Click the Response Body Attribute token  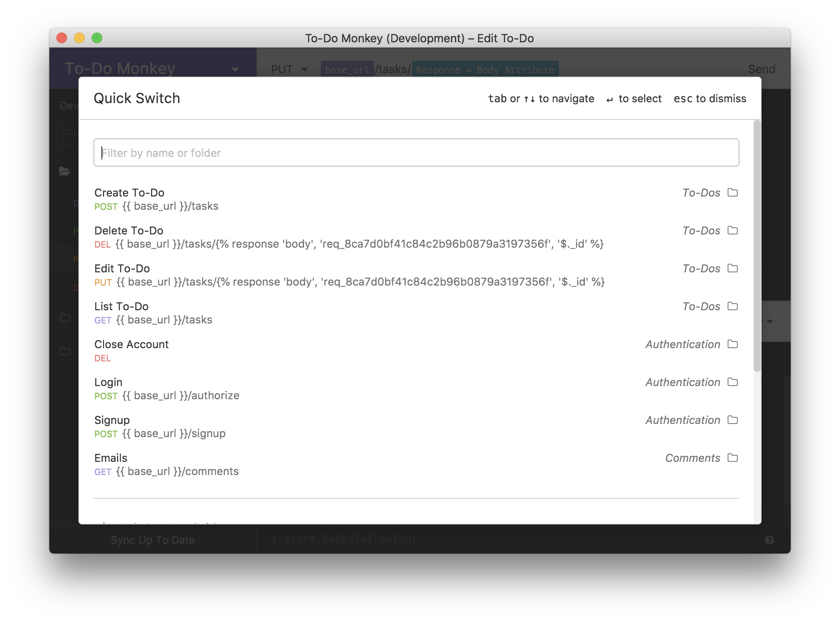pyautogui.click(x=485, y=69)
